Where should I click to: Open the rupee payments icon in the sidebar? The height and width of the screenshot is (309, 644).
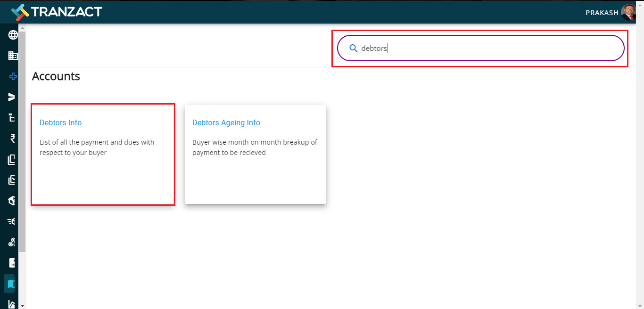coord(13,138)
